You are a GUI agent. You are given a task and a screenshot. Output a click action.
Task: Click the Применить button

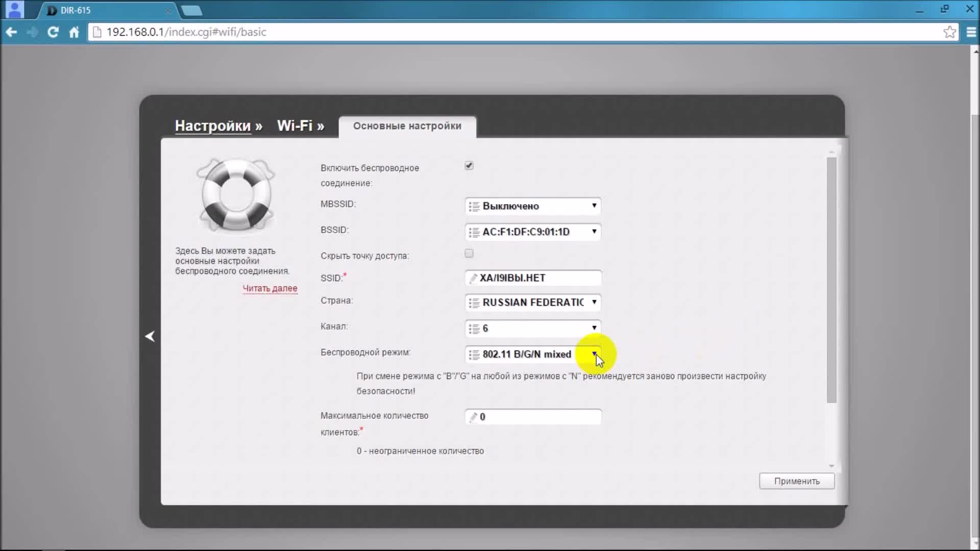coord(796,481)
